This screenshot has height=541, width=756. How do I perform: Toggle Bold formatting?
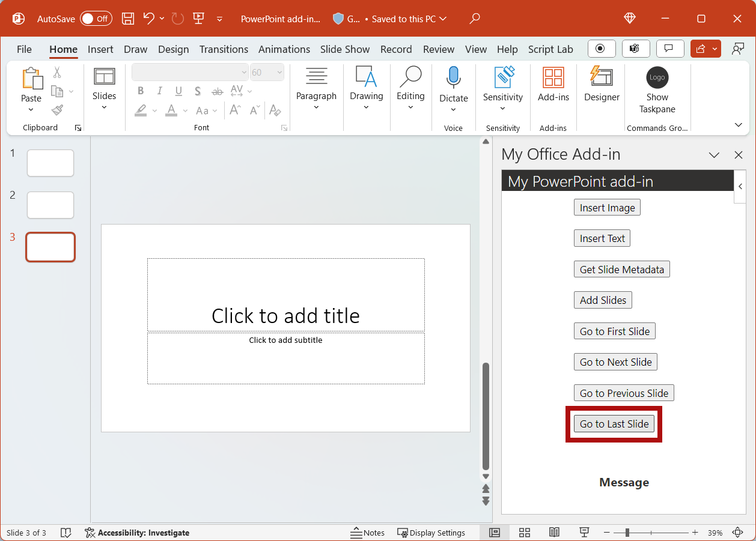141,91
